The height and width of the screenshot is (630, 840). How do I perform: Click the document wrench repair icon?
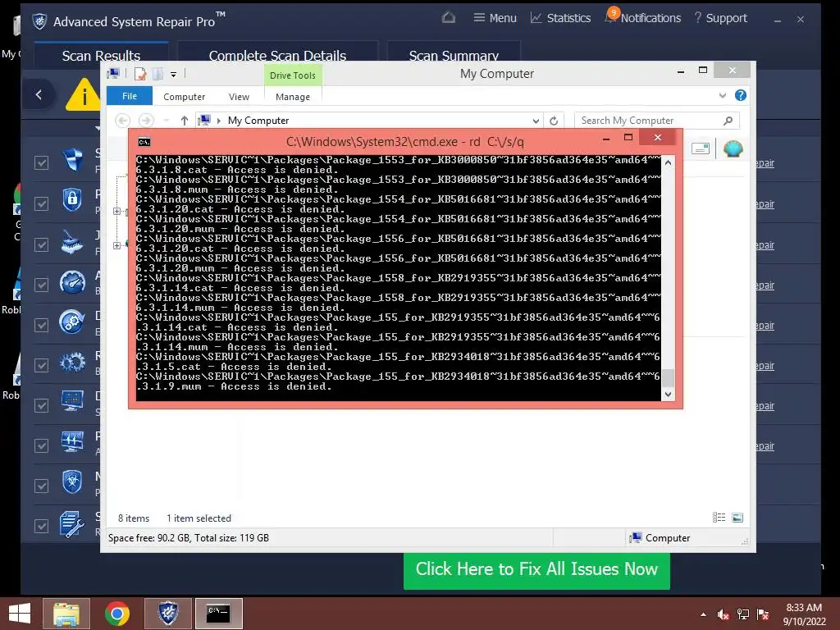[72, 524]
